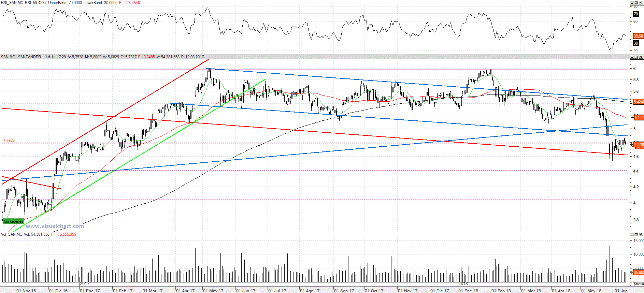Click the 'LowerBand: 30,0000' header value
Image resolution: width=644 pixels, height=293 pixels.
coord(100,3)
